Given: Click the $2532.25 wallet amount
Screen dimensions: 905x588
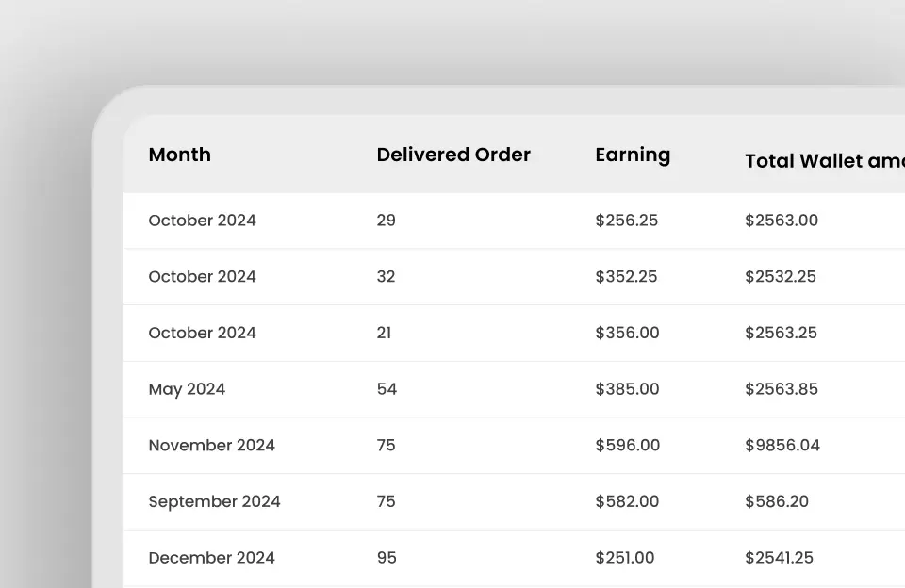Looking at the screenshot, I should (x=781, y=276).
